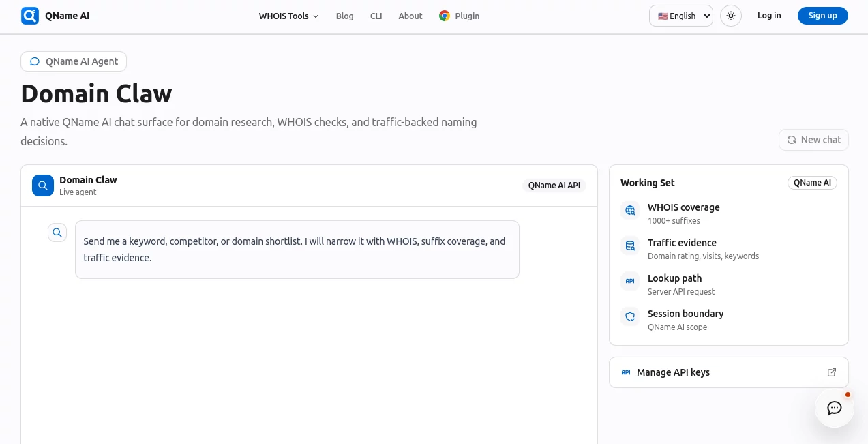Open the floating chat support widget
Viewport: 868px width, 444px height.
point(835,408)
